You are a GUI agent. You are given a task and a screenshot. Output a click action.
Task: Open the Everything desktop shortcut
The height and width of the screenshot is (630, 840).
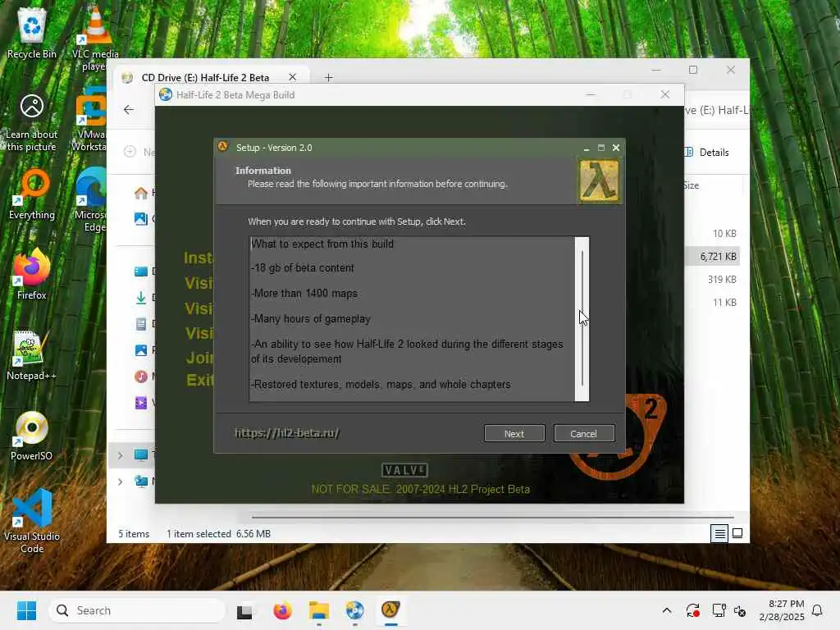point(32,195)
